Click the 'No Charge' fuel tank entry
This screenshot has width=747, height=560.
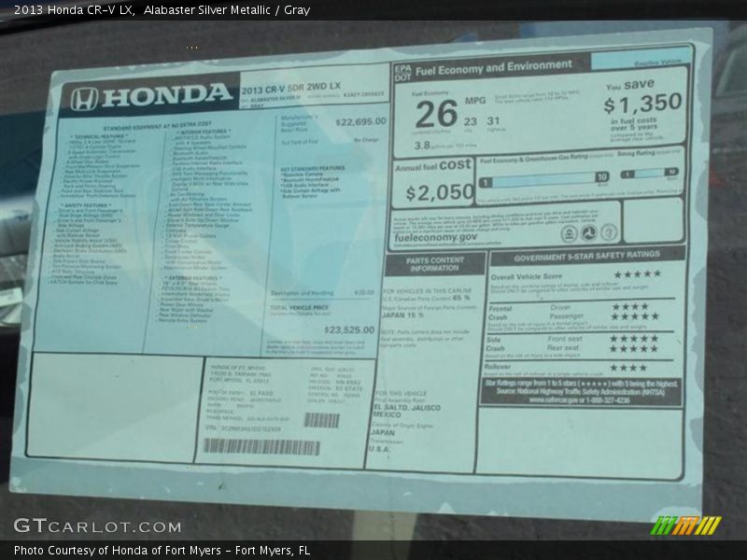tap(366, 140)
